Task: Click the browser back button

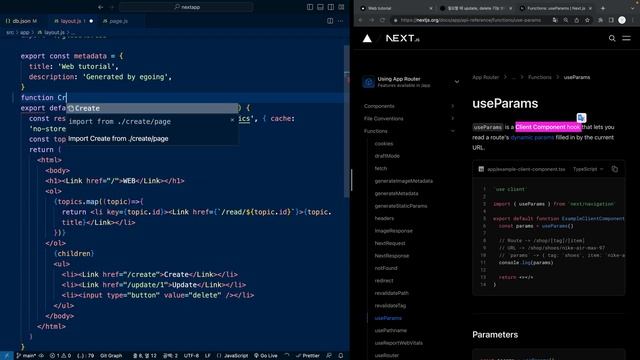Action: [x=360, y=20]
